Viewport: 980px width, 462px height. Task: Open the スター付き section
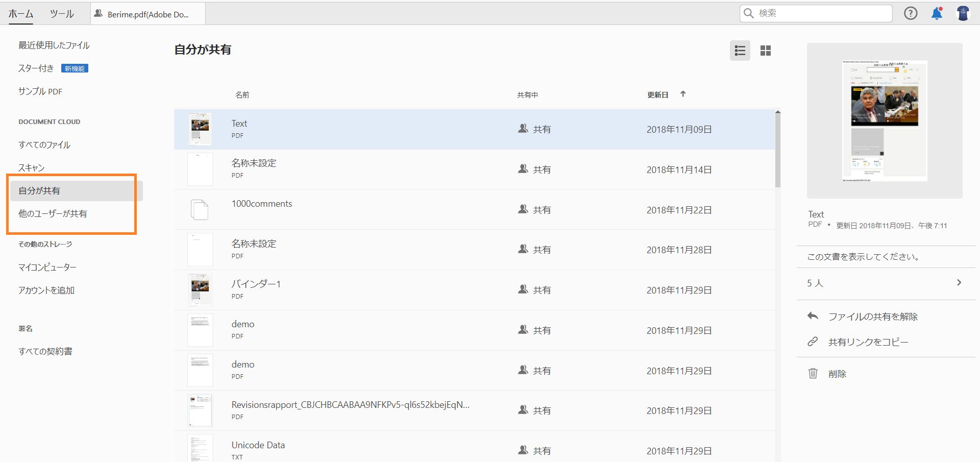[x=36, y=68]
